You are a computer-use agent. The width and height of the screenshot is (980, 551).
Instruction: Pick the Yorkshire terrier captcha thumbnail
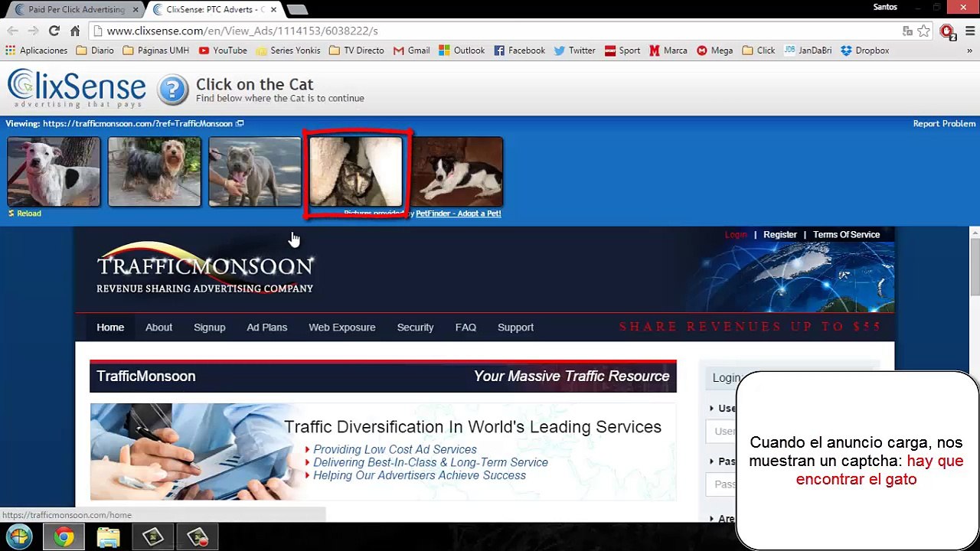(x=154, y=171)
